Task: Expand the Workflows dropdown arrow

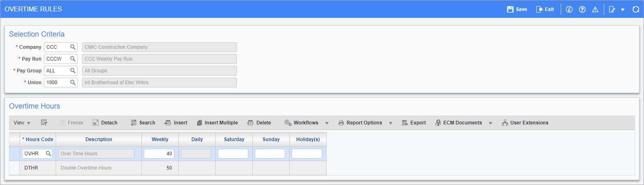Action: [327, 123]
